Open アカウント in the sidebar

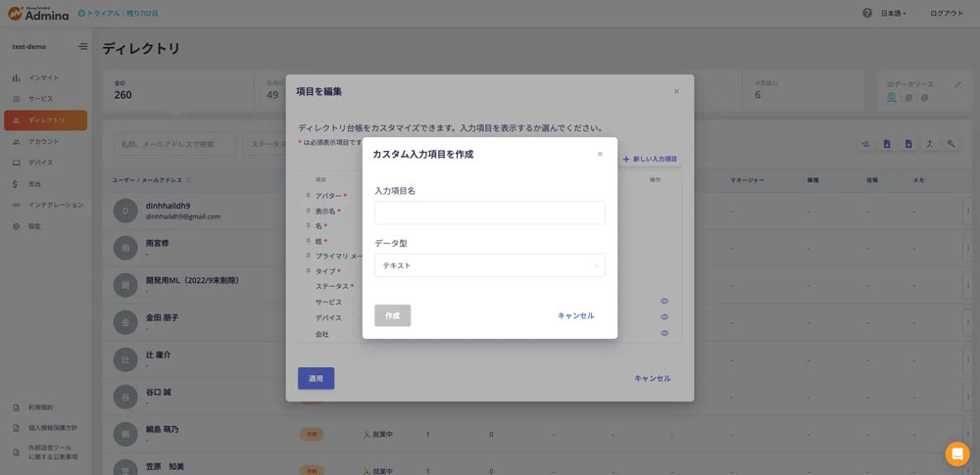tap(44, 141)
